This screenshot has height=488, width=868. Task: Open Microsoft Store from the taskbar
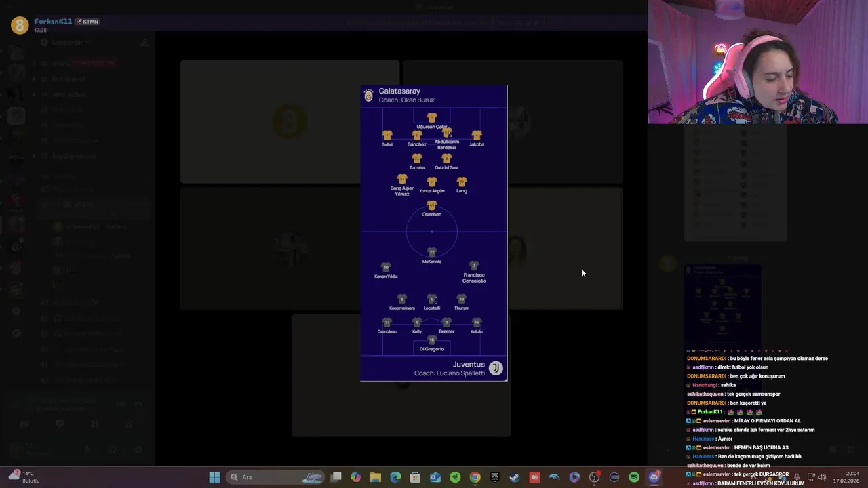click(415, 477)
